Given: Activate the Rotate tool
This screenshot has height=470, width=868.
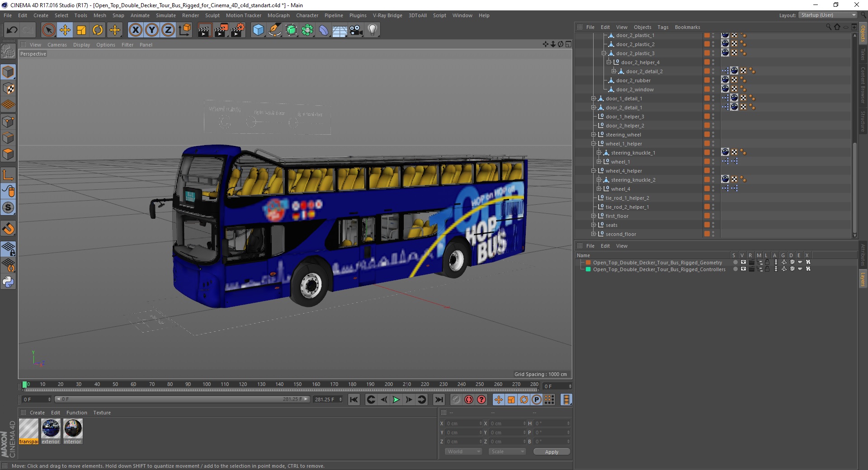Looking at the screenshot, I should click(98, 30).
